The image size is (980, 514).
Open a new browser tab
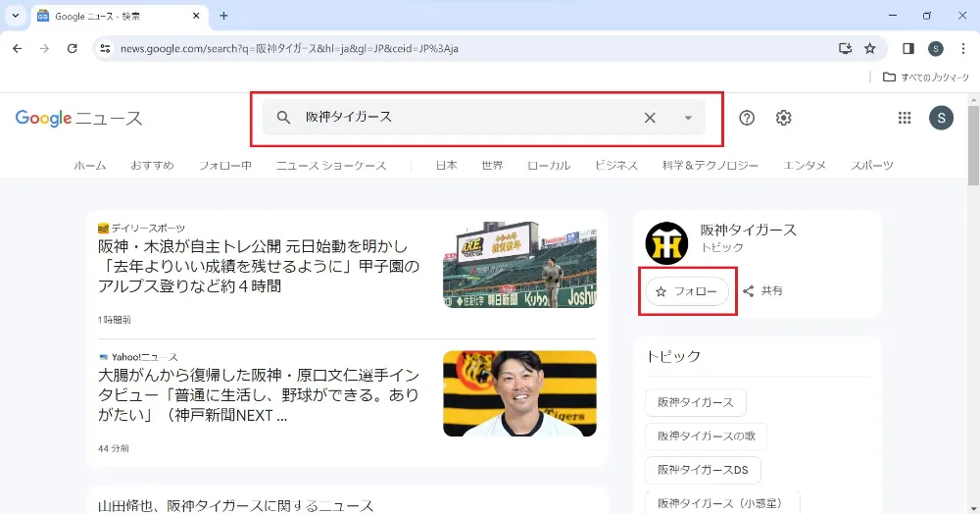[223, 16]
